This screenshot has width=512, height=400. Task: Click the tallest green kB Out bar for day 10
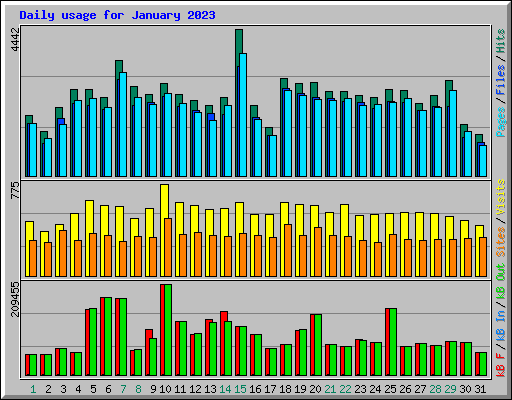pos(168,330)
